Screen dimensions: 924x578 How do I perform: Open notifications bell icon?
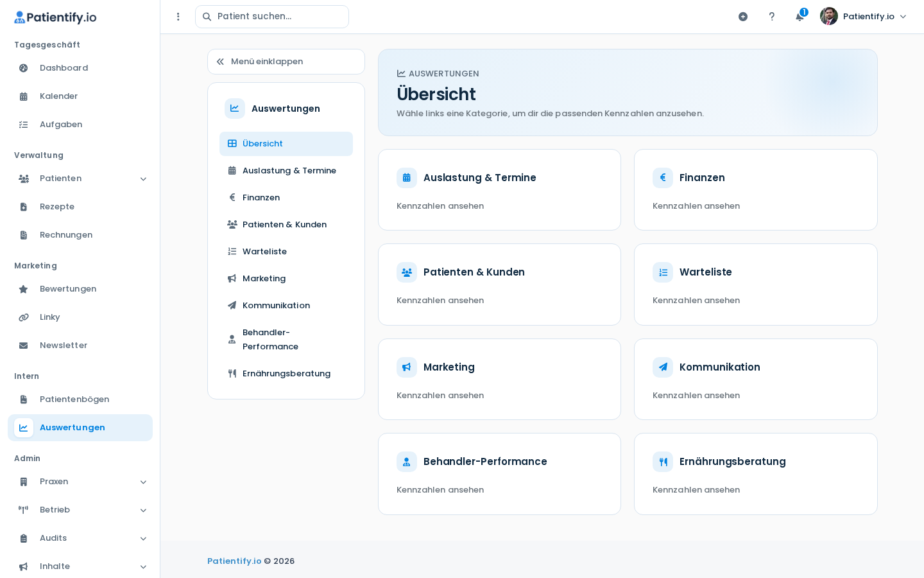click(800, 17)
